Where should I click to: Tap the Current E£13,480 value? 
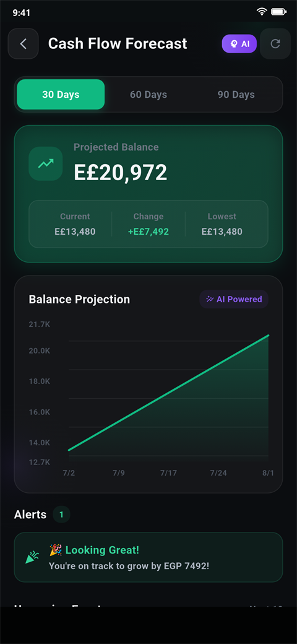click(x=75, y=232)
